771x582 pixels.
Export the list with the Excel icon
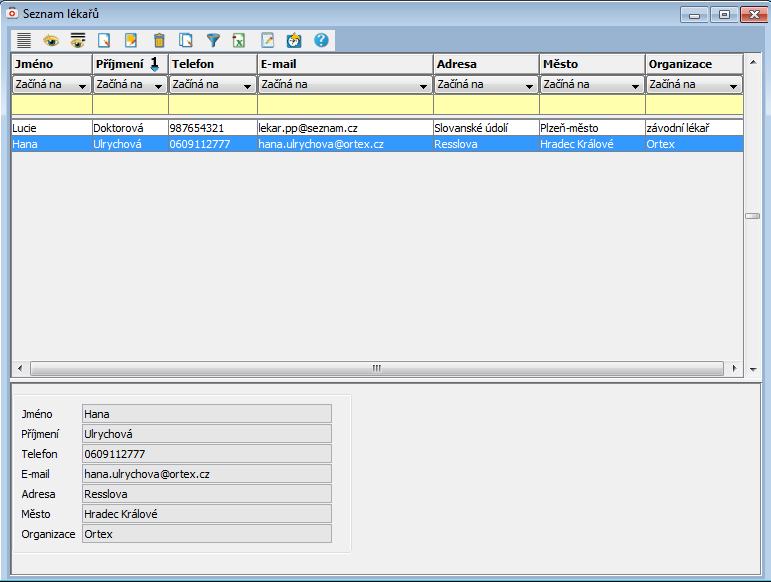point(240,40)
